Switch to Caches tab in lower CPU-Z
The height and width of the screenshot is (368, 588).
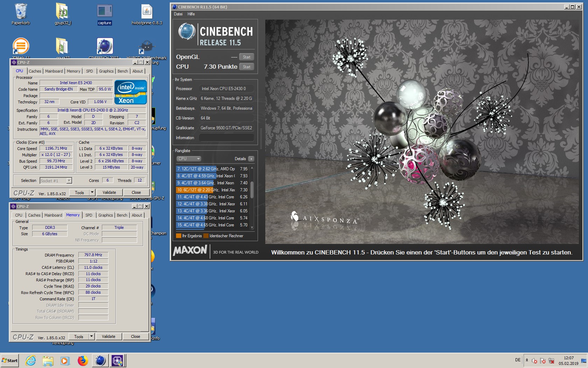click(x=34, y=215)
